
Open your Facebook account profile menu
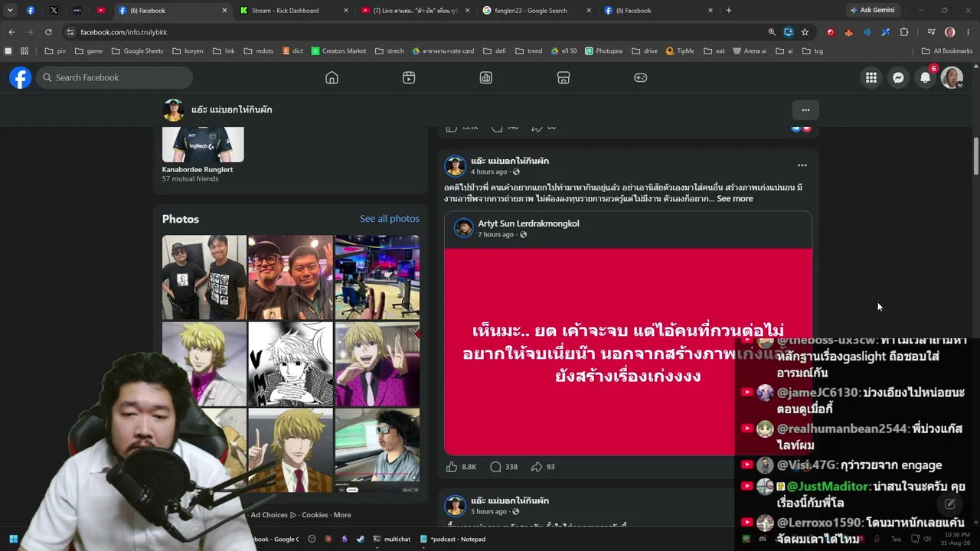tap(952, 77)
